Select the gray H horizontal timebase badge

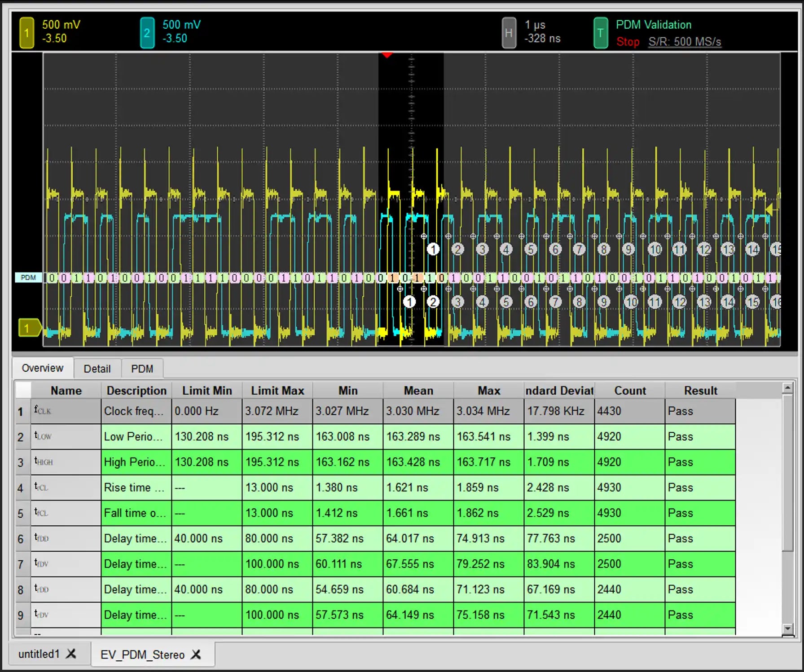coord(508,33)
